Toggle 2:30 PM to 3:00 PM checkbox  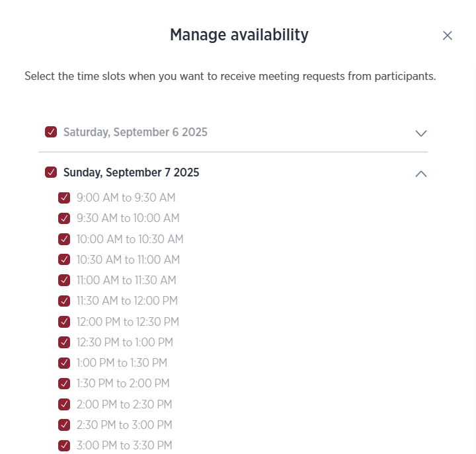(64, 425)
